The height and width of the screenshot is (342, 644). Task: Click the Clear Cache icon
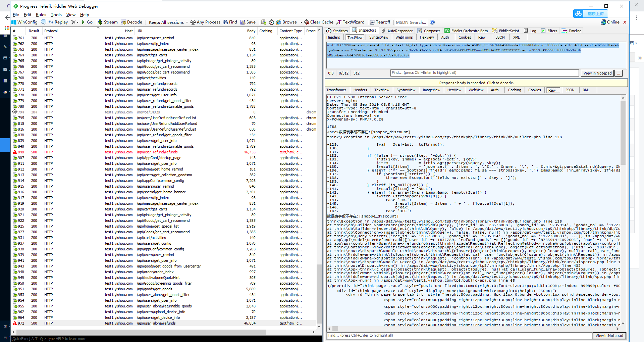(307, 22)
